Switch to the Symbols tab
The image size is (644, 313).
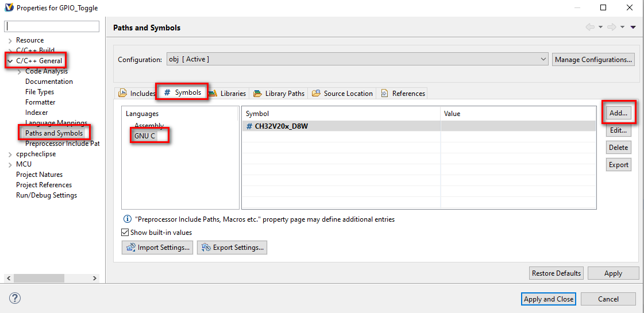pyautogui.click(x=182, y=92)
